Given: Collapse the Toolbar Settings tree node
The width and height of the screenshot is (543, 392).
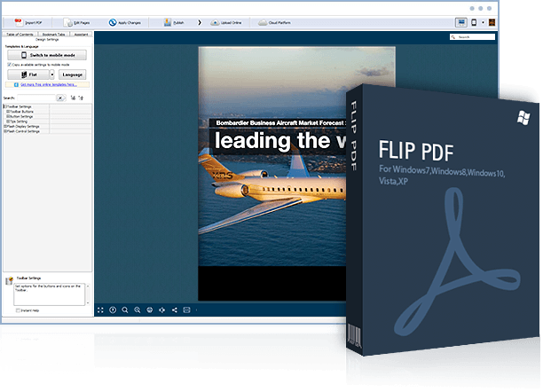Looking at the screenshot, I should (x=4, y=106).
